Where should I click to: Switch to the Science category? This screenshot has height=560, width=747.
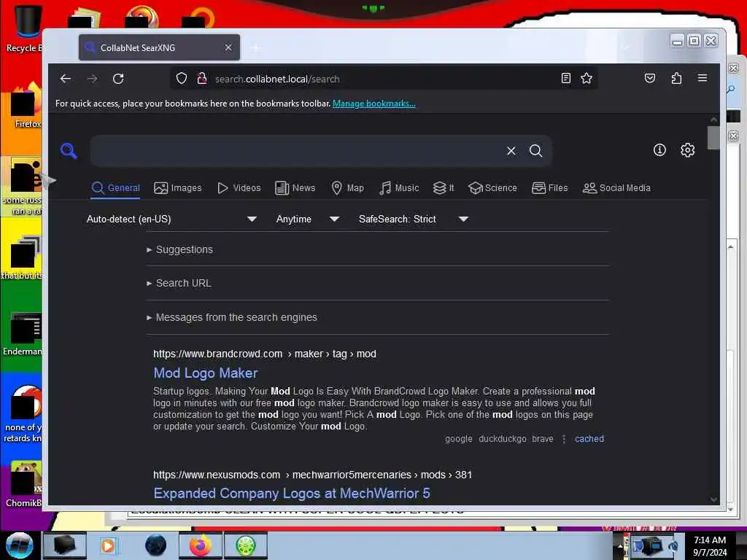(492, 188)
